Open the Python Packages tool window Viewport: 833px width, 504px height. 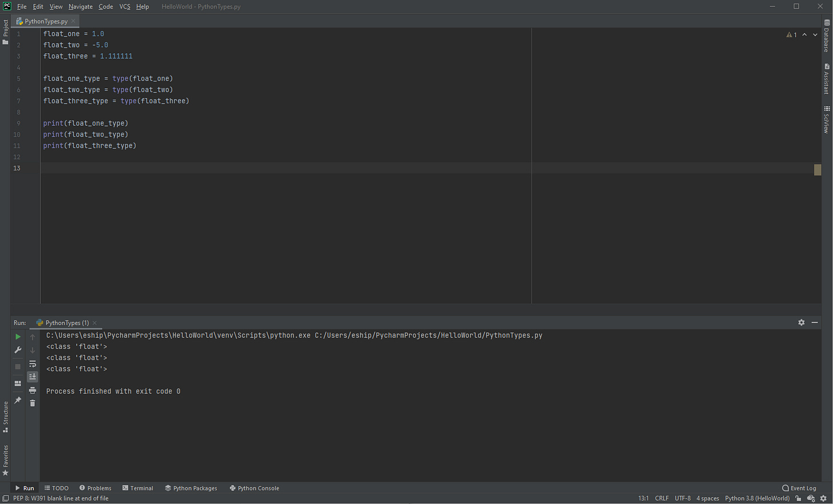pyautogui.click(x=191, y=488)
